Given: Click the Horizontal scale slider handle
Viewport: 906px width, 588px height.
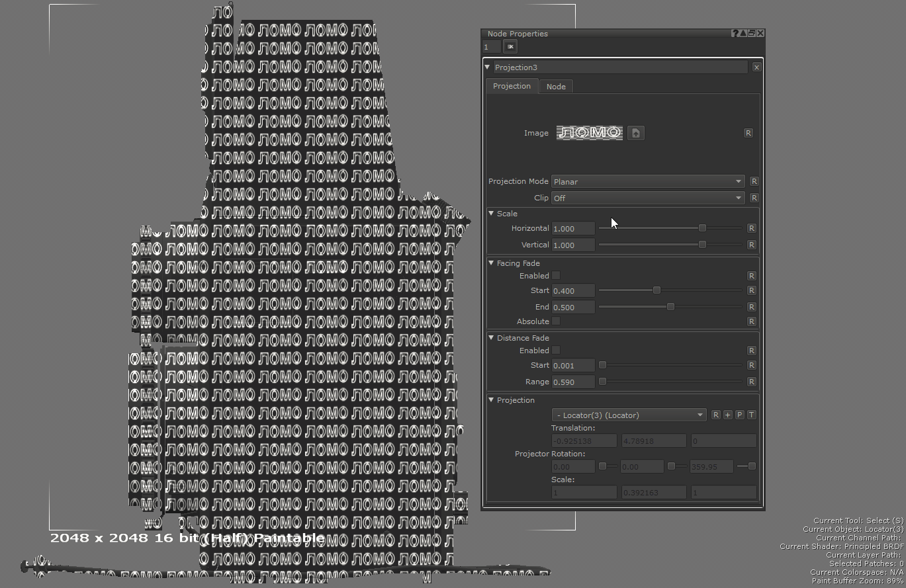Looking at the screenshot, I should click(702, 228).
